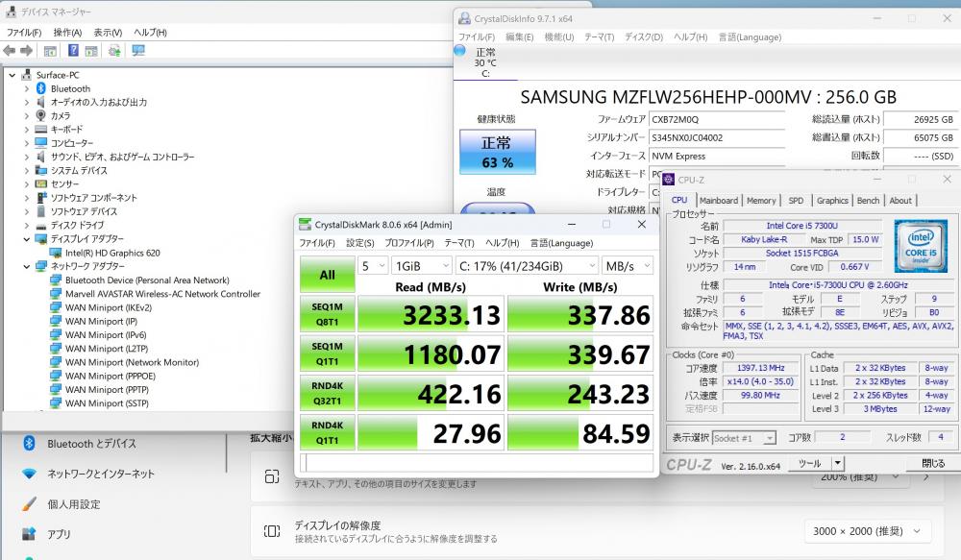Switch to the Graphics tab in CPU-Z
This screenshot has width=961, height=560.
[x=832, y=201]
